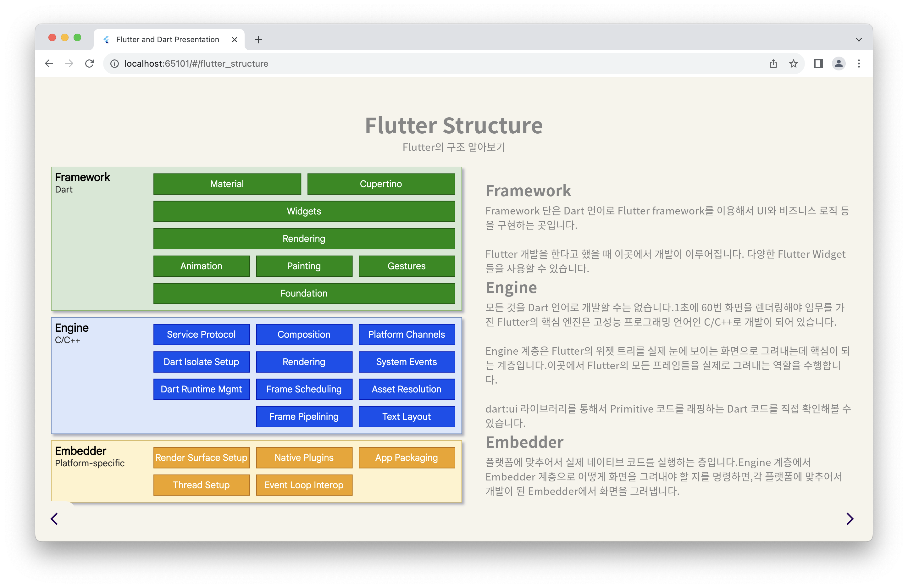Click the 'Framework Dart' diagram label
The image size is (908, 588).
(x=82, y=183)
